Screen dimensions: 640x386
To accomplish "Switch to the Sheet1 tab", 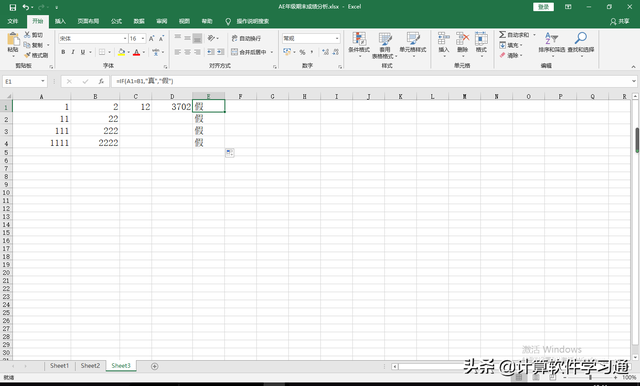I will 60,366.
